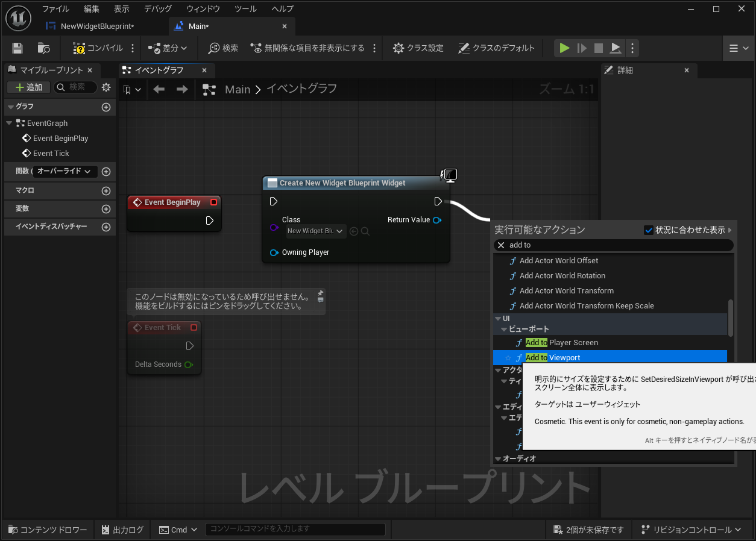This screenshot has height=541, width=756.
Task: Add a new event dispatcher plus icon
Action: (x=106, y=227)
